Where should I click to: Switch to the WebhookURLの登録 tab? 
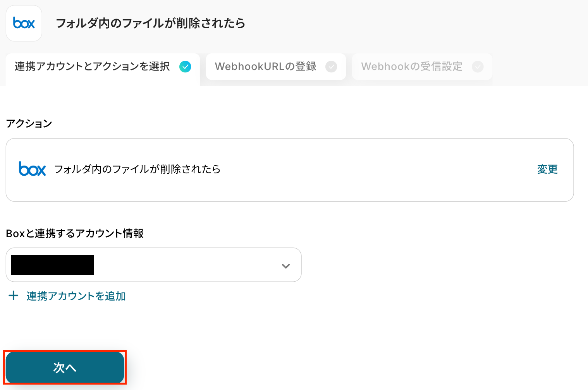[266, 67]
